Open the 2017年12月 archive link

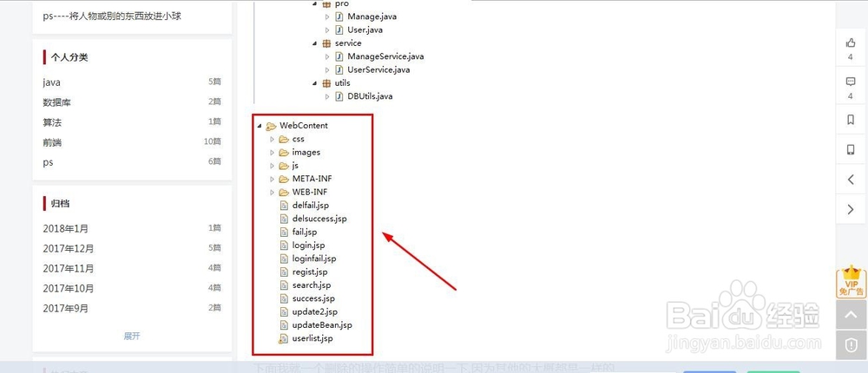68,248
